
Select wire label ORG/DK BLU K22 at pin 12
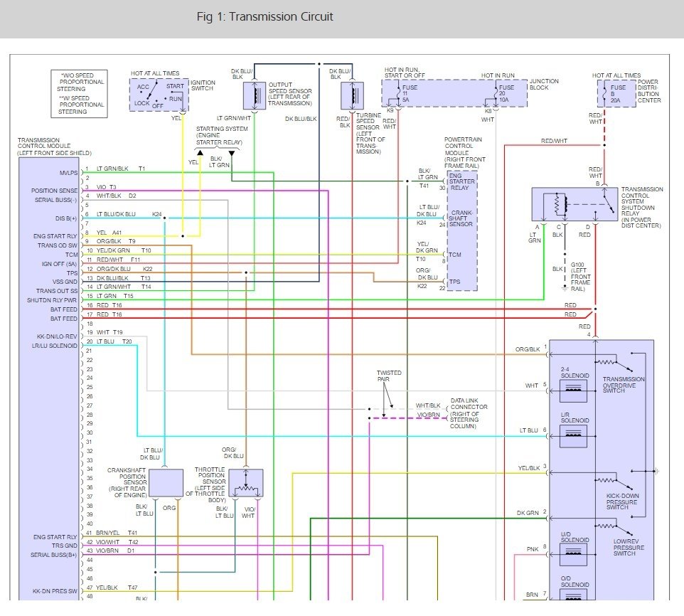pyautogui.click(x=124, y=269)
